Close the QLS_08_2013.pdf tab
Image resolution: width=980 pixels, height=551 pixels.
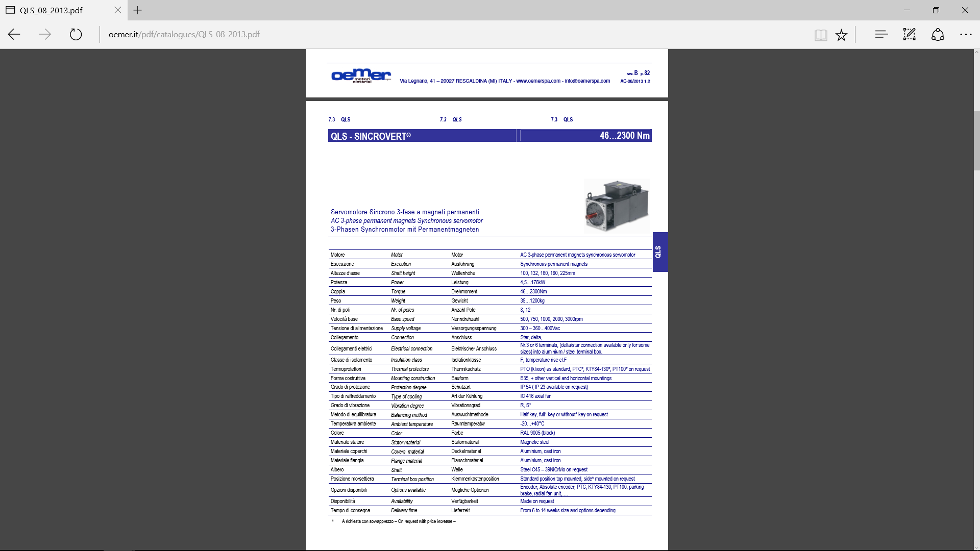pyautogui.click(x=118, y=10)
